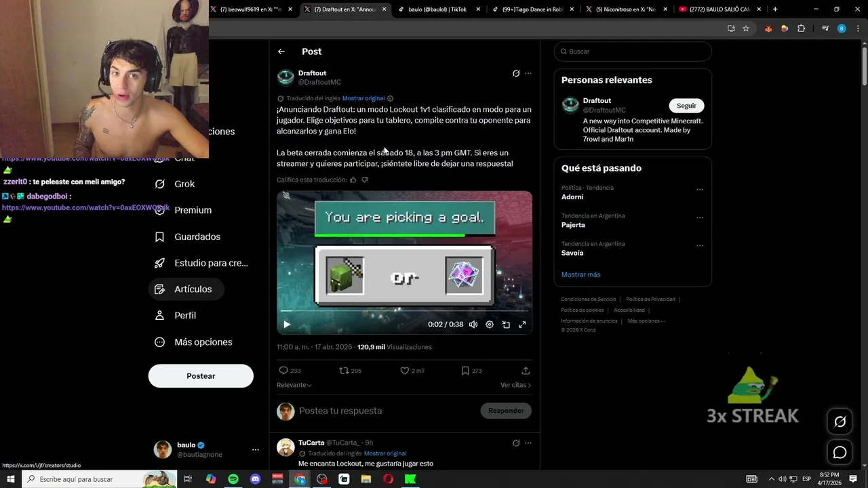Image resolution: width=868 pixels, height=488 pixels.
Task: Enter fullscreen on the video
Action: (522, 325)
